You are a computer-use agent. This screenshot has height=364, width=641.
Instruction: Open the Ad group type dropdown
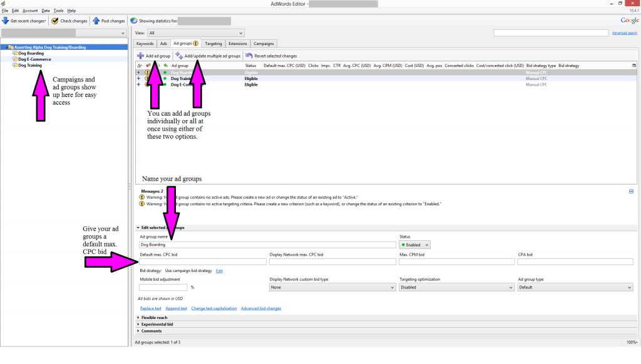[x=575, y=287]
